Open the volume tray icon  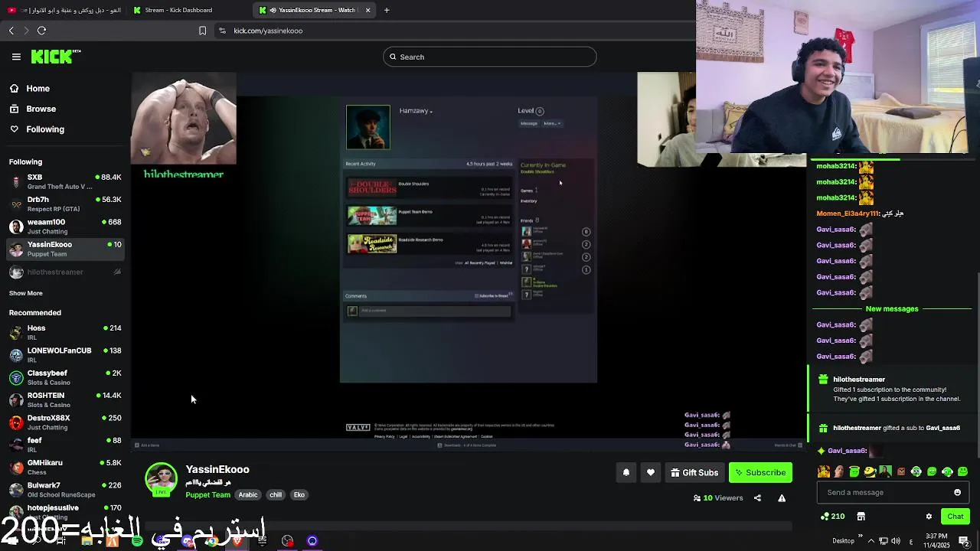click(895, 541)
